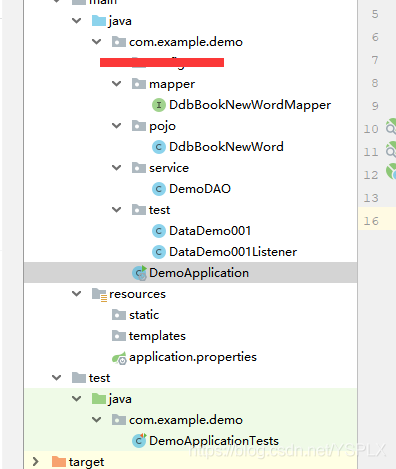
Task: Click the gutter icon on line 10
Action: [391, 126]
